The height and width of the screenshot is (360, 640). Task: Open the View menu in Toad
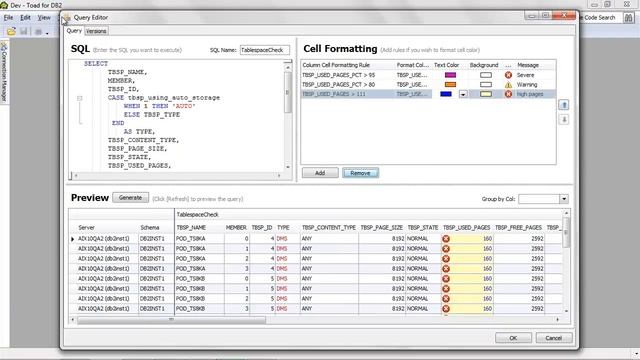coord(44,18)
